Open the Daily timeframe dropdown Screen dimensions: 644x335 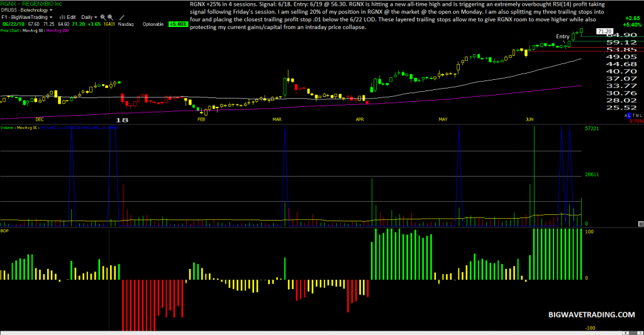pos(89,17)
